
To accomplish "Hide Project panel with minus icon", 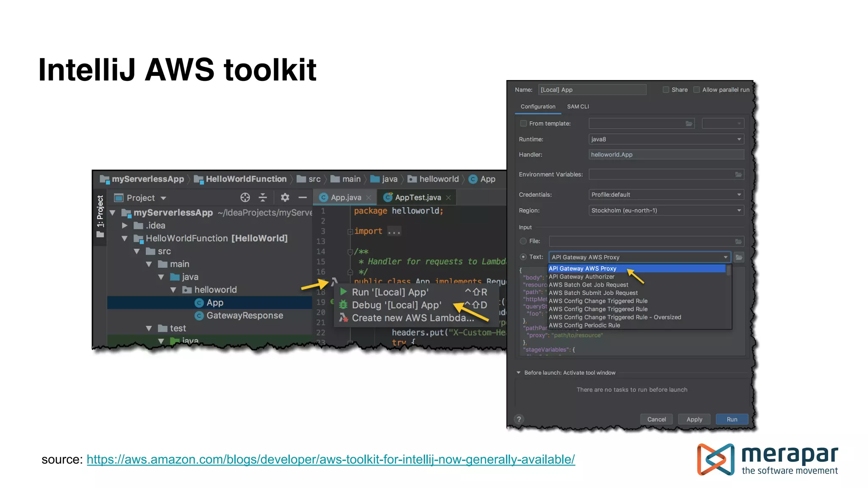I will (302, 197).
